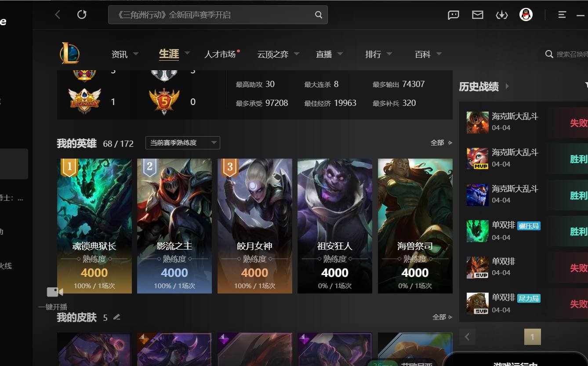Image resolution: width=588 pixels, height=366 pixels.
Task: Open the download manager icon
Action: pyautogui.click(x=501, y=15)
